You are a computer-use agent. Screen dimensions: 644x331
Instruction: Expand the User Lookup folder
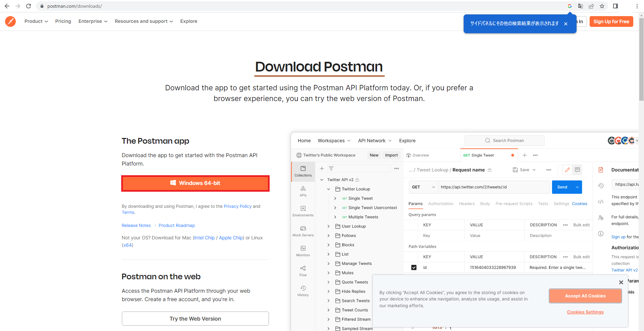(x=329, y=226)
